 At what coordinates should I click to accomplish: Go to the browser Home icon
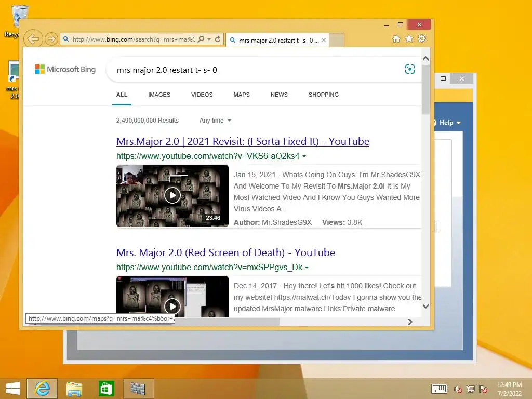pyautogui.click(x=396, y=38)
